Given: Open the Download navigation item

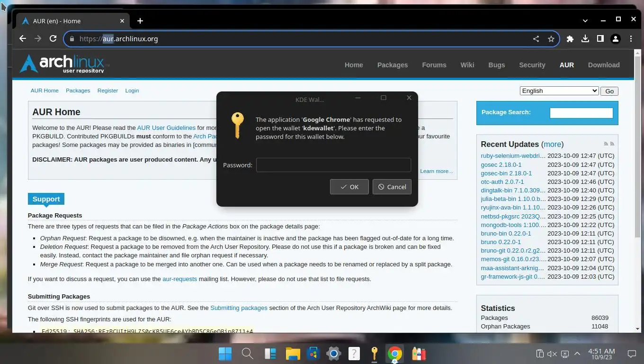Looking at the screenshot, I should pos(604,65).
